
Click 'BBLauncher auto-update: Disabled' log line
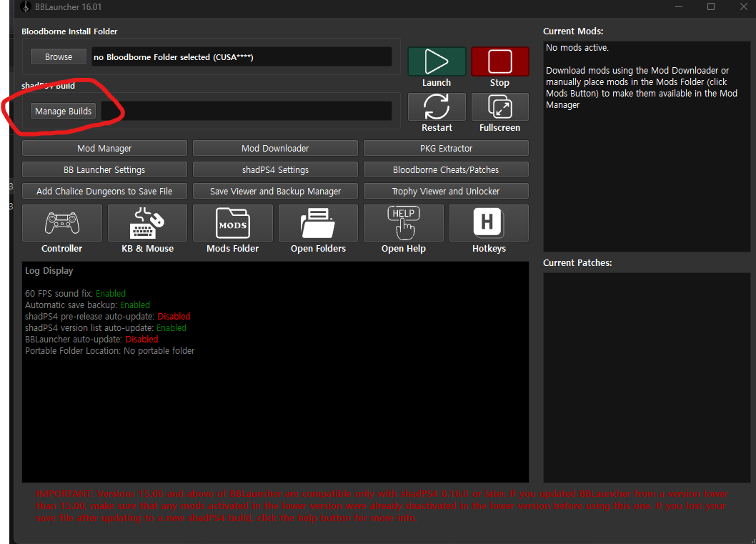coord(91,339)
